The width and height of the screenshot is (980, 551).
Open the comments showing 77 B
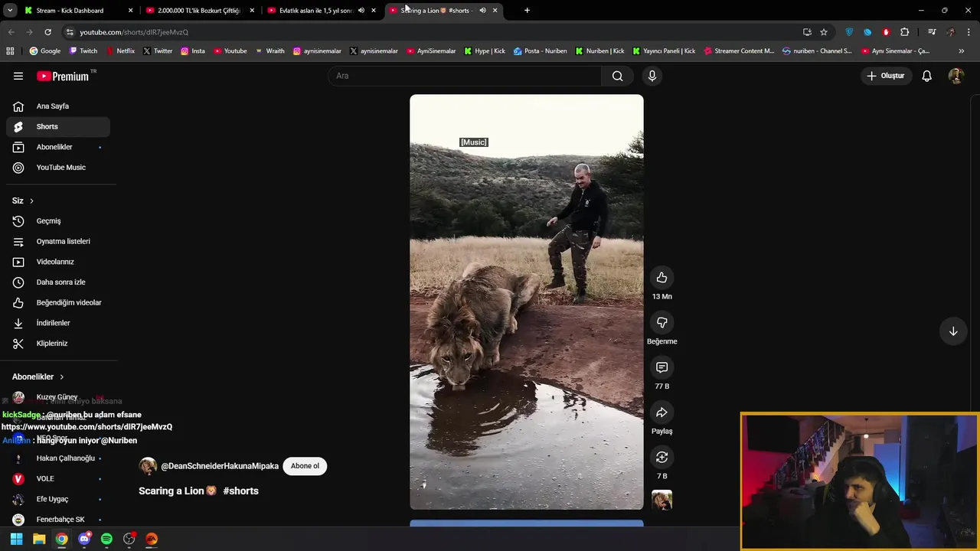coord(661,367)
